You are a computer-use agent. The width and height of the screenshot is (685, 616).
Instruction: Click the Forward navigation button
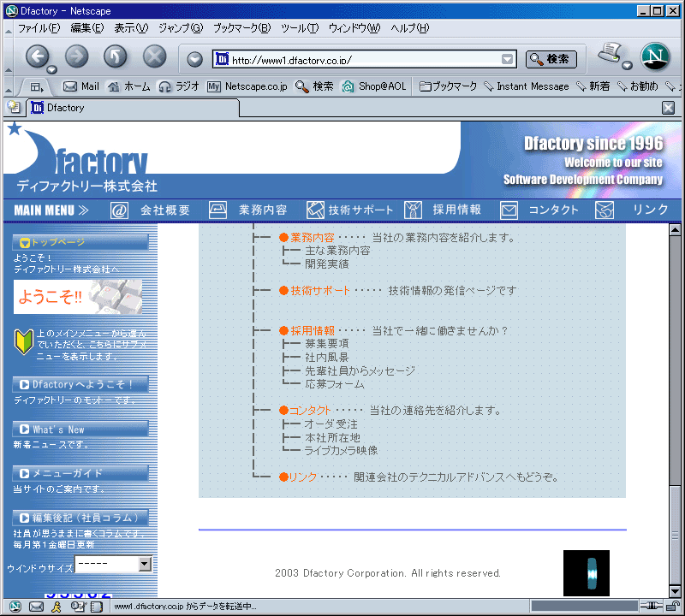77,56
